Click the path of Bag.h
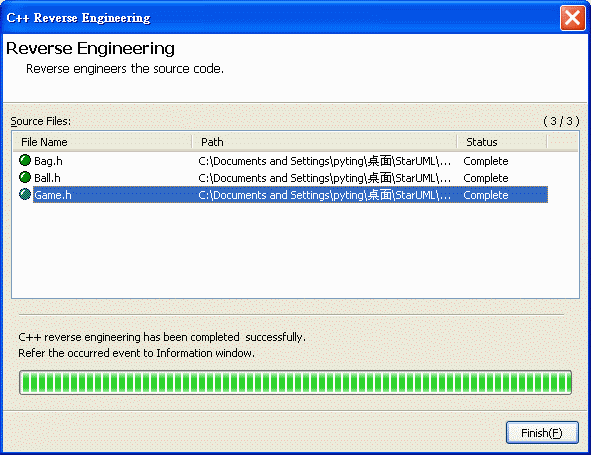591x455 pixels. [325, 161]
